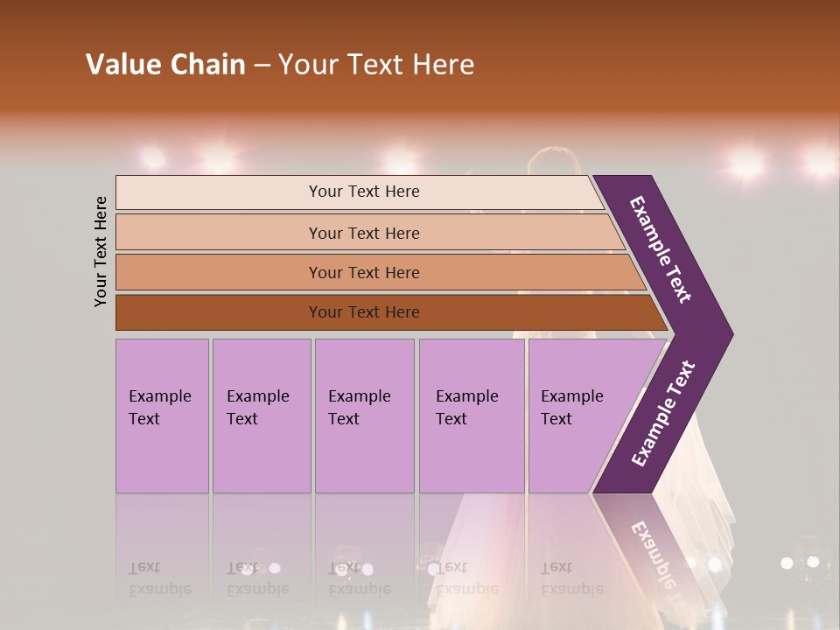
Task: Click the leftmost stage light in the background
Action: pyautogui.click(x=153, y=158)
